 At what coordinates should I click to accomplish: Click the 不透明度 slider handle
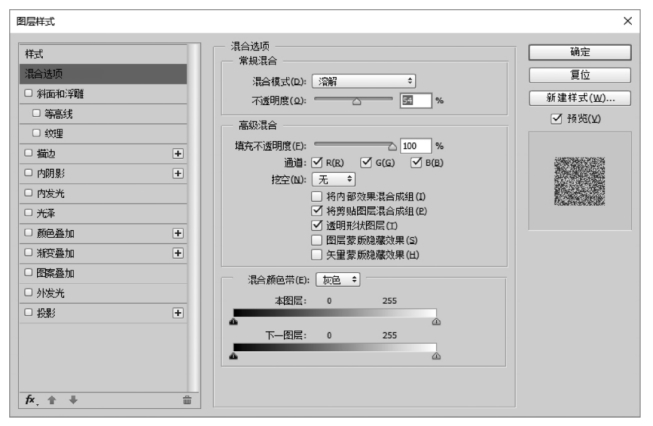pos(356,101)
